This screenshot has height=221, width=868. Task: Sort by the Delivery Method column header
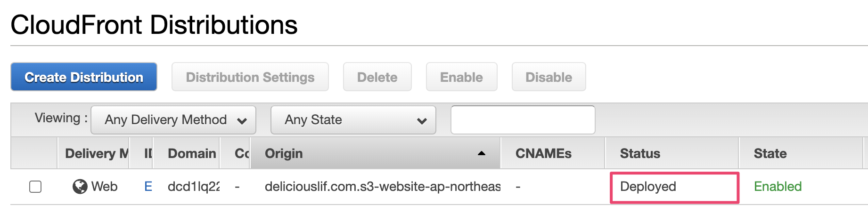[x=96, y=153]
